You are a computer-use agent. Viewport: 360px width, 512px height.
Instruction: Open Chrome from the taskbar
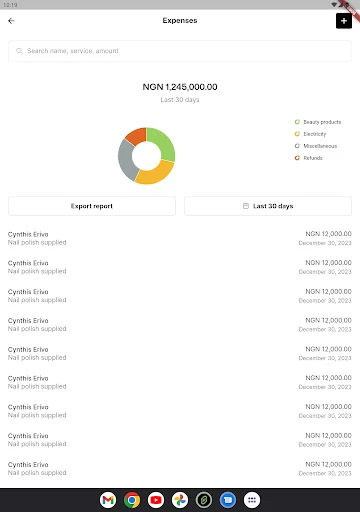click(x=132, y=500)
